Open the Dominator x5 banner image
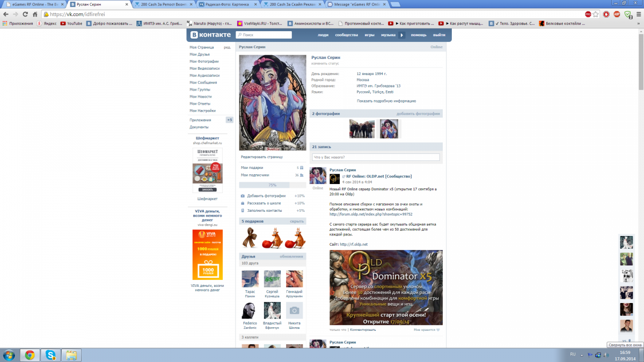 pyautogui.click(x=386, y=287)
